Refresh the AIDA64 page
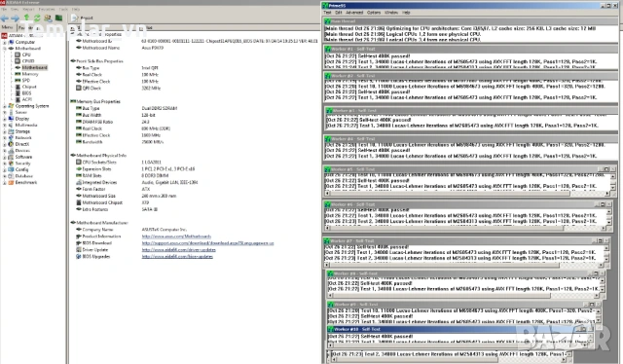 37,18
